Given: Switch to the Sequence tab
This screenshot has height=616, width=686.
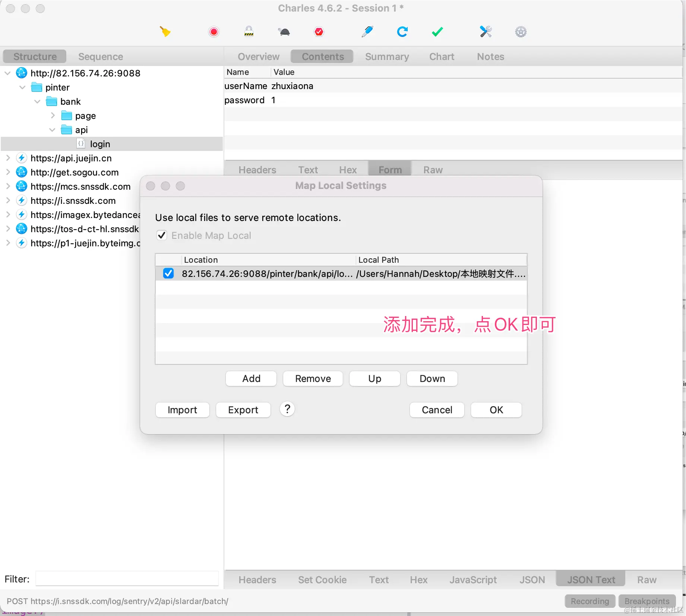Looking at the screenshot, I should (101, 57).
